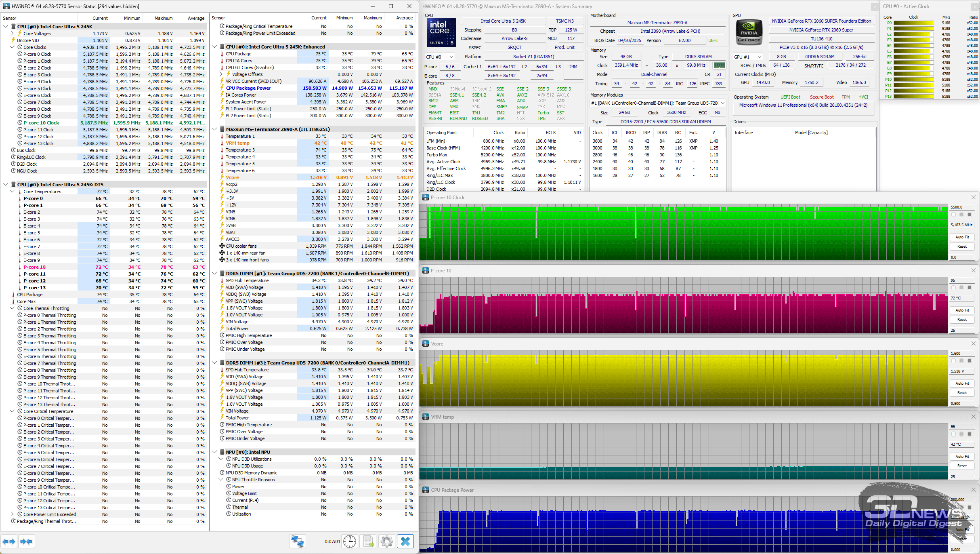Open the memory module selection dropdown

click(x=658, y=103)
